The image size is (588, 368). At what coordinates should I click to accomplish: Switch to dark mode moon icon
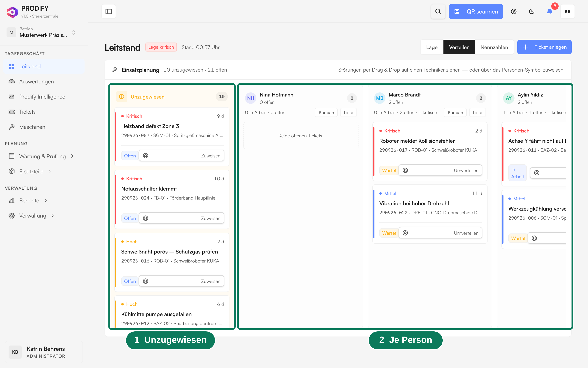coord(532,11)
